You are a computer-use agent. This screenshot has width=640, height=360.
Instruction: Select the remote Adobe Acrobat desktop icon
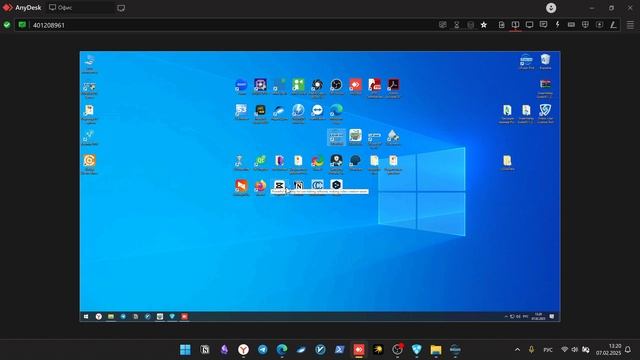coord(393,87)
